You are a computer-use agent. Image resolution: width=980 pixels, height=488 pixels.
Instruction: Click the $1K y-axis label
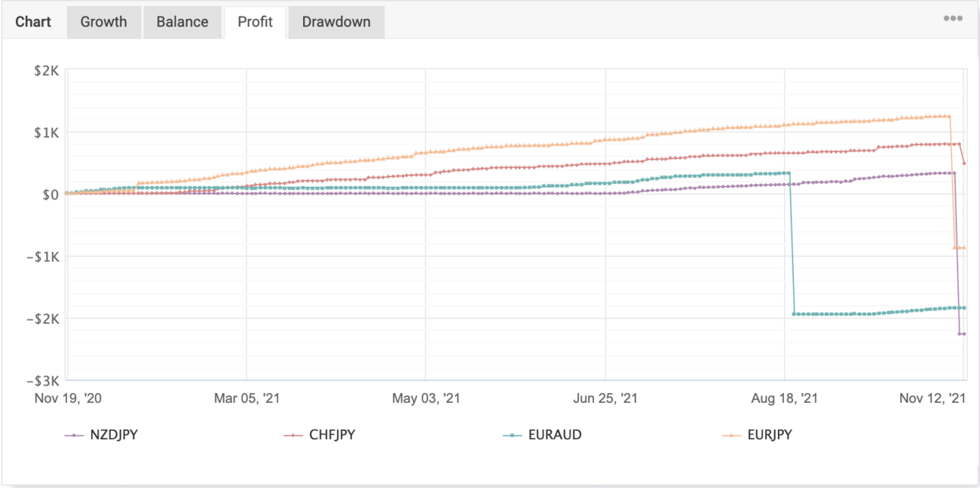(x=46, y=133)
